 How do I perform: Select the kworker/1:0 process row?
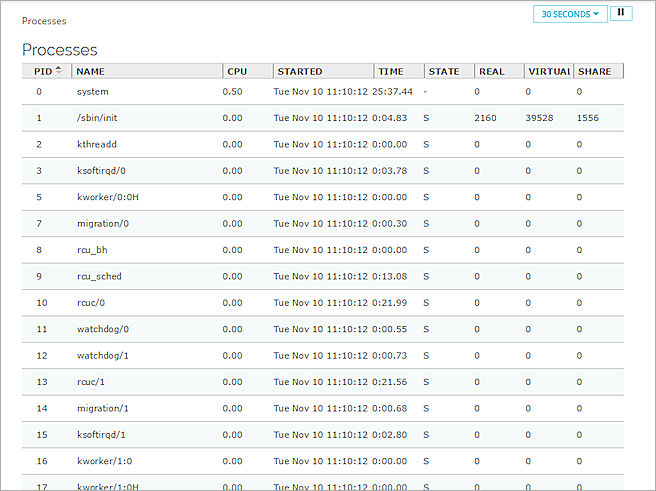click(x=103, y=461)
